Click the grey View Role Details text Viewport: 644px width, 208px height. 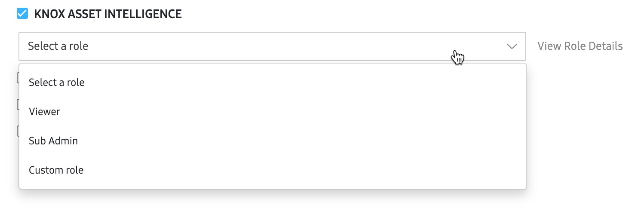(580, 46)
